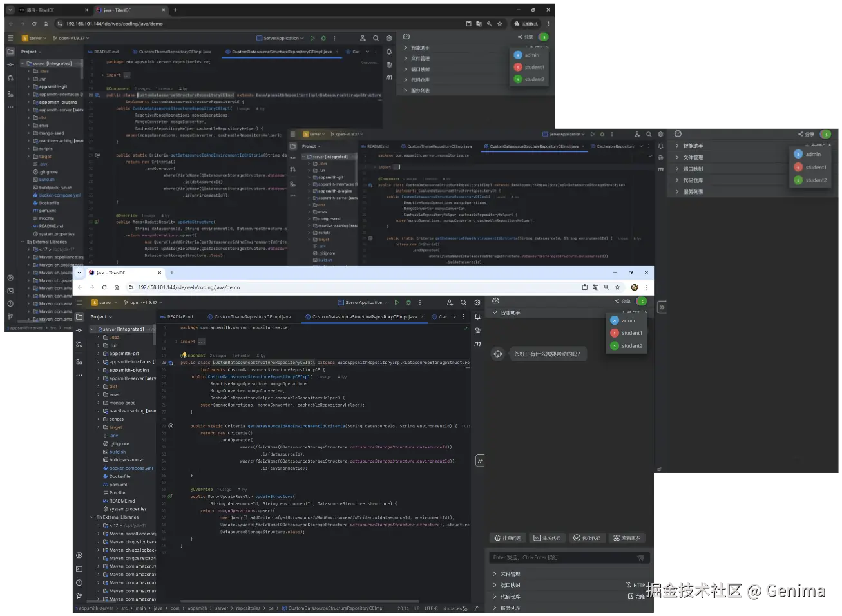The width and height of the screenshot is (842, 616).
Task: Click 4 spaces indent in front status bar
Action: (x=453, y=608)
